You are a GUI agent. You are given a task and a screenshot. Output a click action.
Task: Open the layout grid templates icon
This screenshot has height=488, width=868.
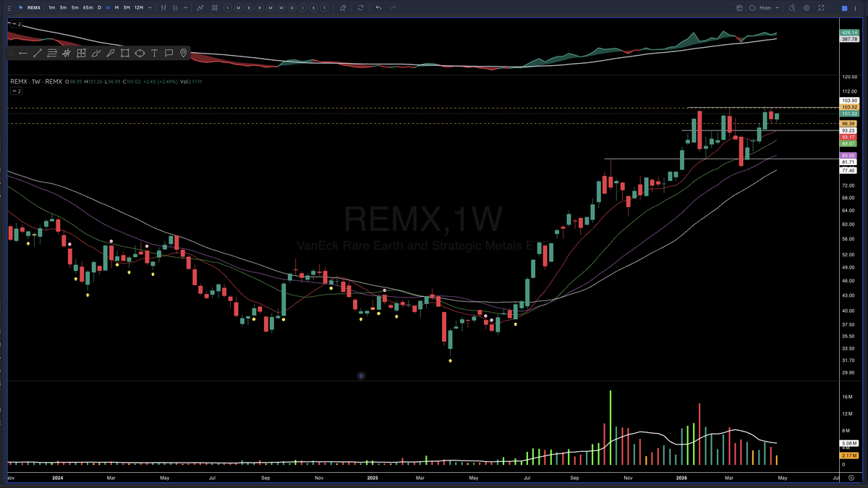215,7
